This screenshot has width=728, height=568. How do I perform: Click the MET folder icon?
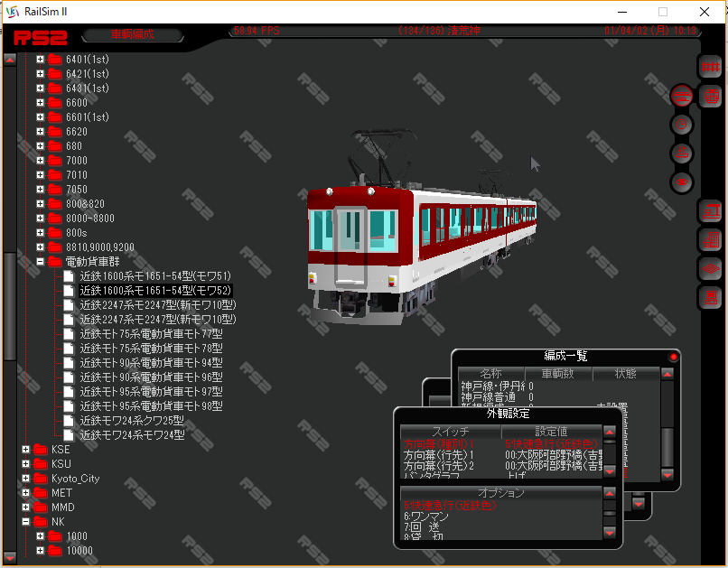tap(41, 493)
